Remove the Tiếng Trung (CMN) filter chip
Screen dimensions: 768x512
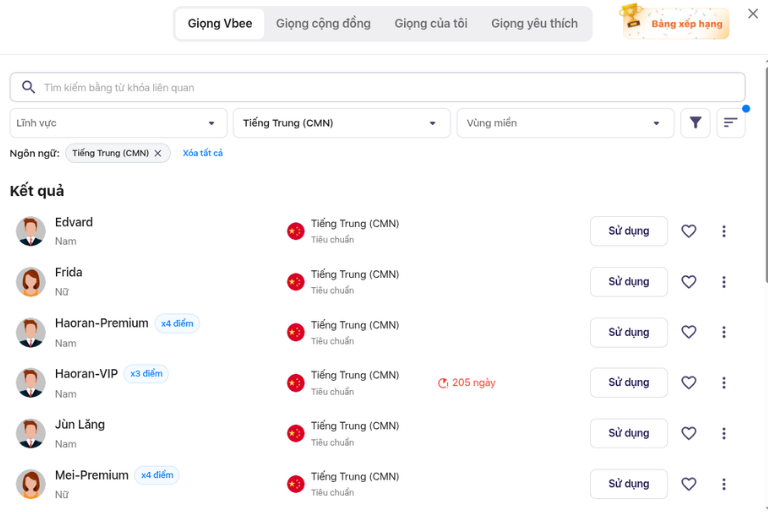pyautogui.click(x=158, y=153)
